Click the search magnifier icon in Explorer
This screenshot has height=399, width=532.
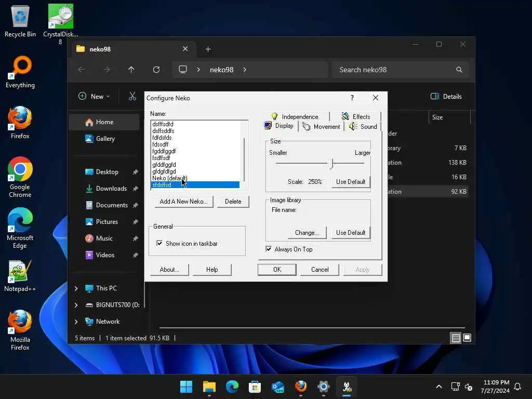coord(459,70)
